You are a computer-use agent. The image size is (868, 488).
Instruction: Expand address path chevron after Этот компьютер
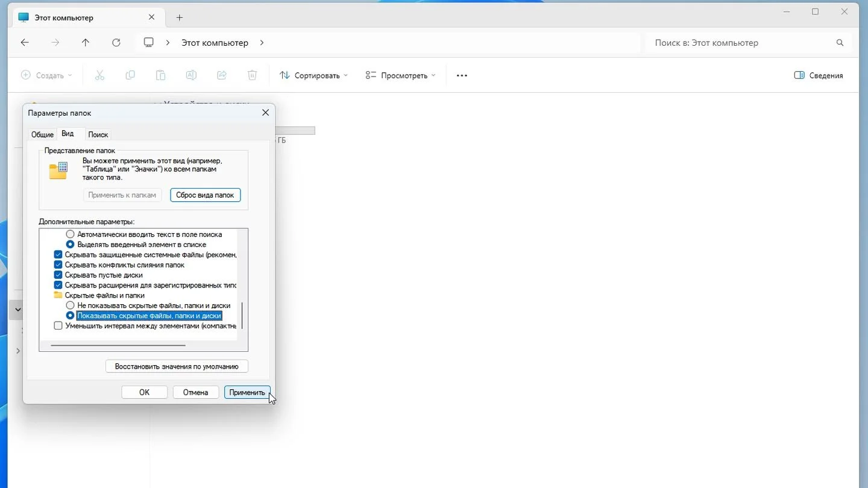[262, 43]
